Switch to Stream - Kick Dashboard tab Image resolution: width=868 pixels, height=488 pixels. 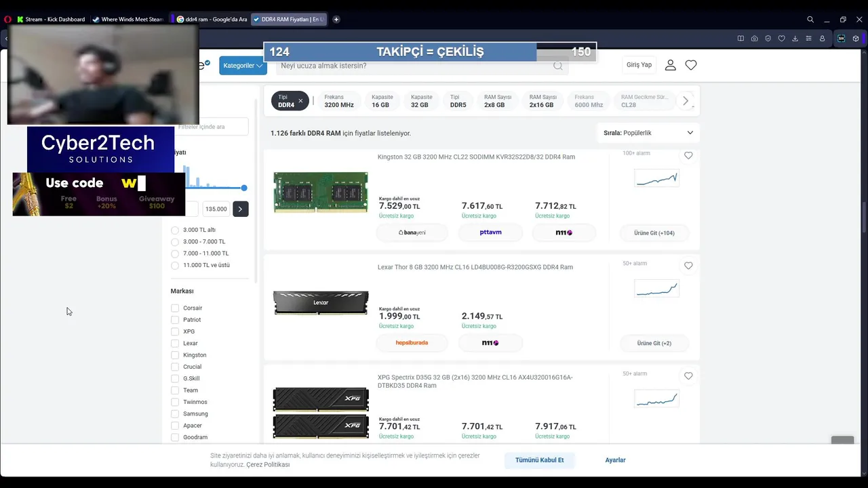tap(51, 20)
